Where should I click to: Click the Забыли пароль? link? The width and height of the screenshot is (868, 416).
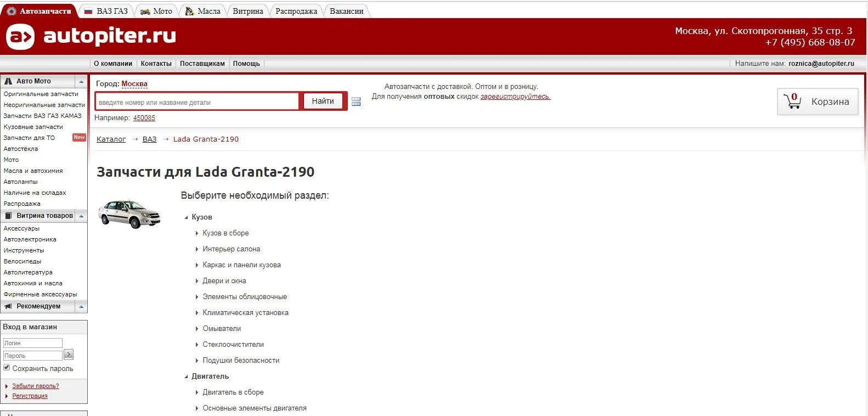pyautogui.click(x=36, y=386)
